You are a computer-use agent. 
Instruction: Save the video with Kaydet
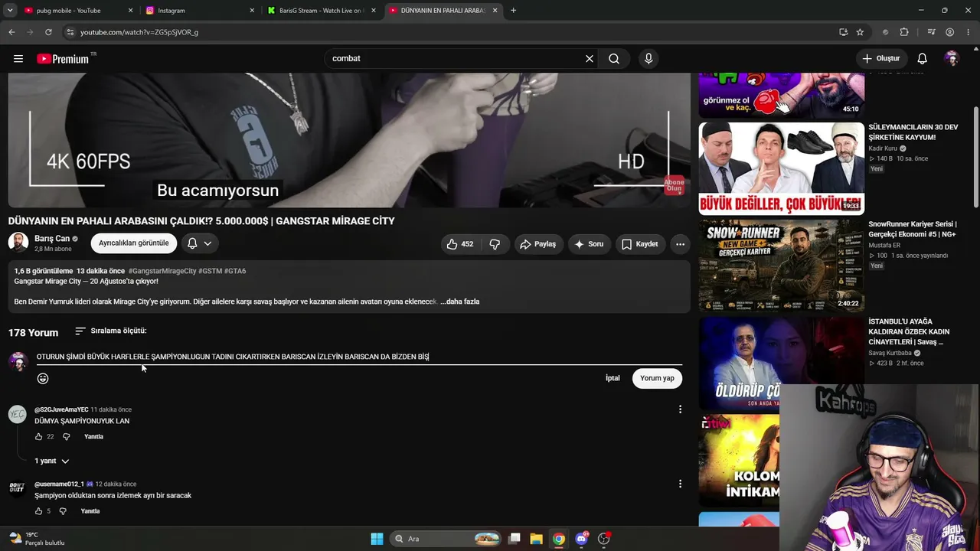[640, 244]
